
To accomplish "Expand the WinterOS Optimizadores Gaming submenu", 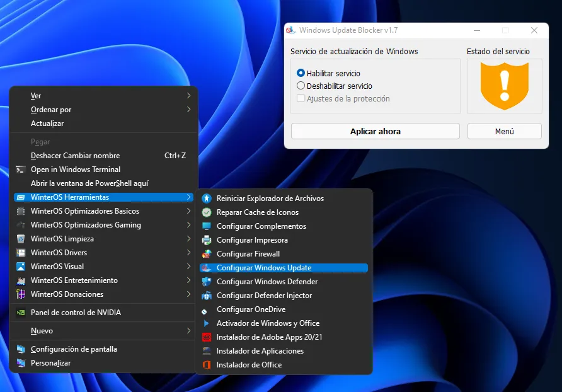I will point(188,225).
